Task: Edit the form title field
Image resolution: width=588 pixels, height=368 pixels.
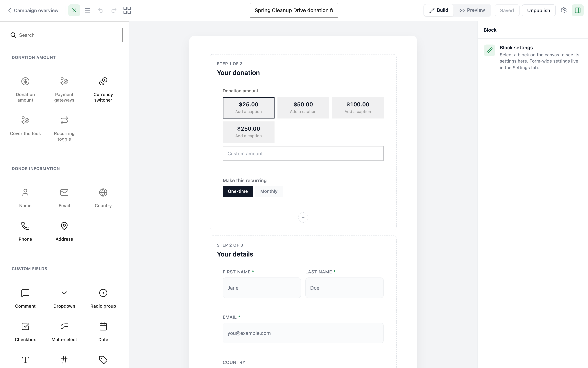Action: [294, 10]
